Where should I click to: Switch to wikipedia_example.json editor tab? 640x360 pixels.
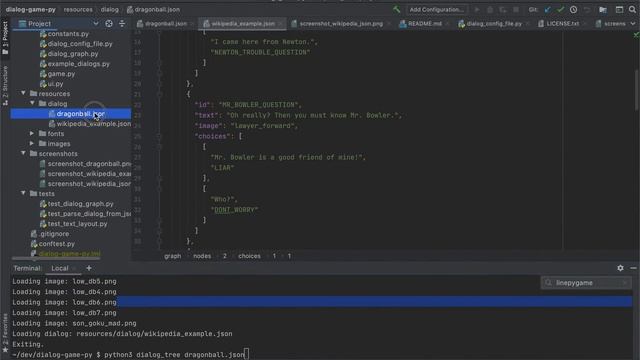click(x=242, y=24)
